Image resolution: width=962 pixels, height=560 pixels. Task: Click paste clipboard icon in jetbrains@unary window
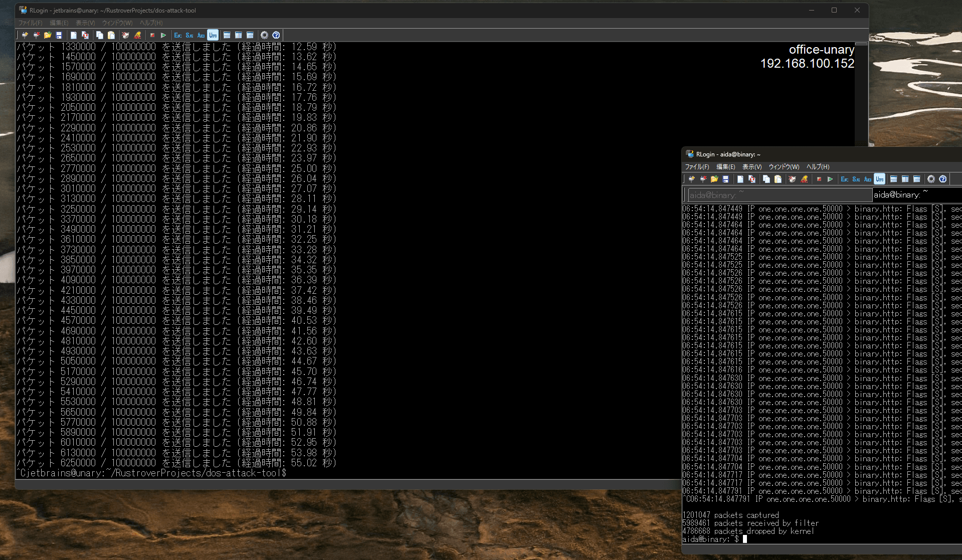111,35
